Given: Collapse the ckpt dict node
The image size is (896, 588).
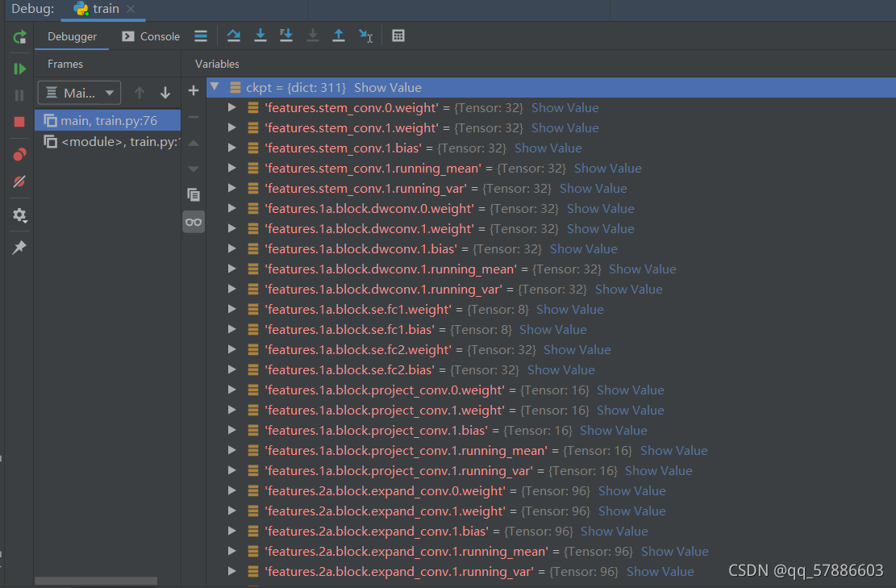Looking at the screenshot, I should click(x=215, y=87).
